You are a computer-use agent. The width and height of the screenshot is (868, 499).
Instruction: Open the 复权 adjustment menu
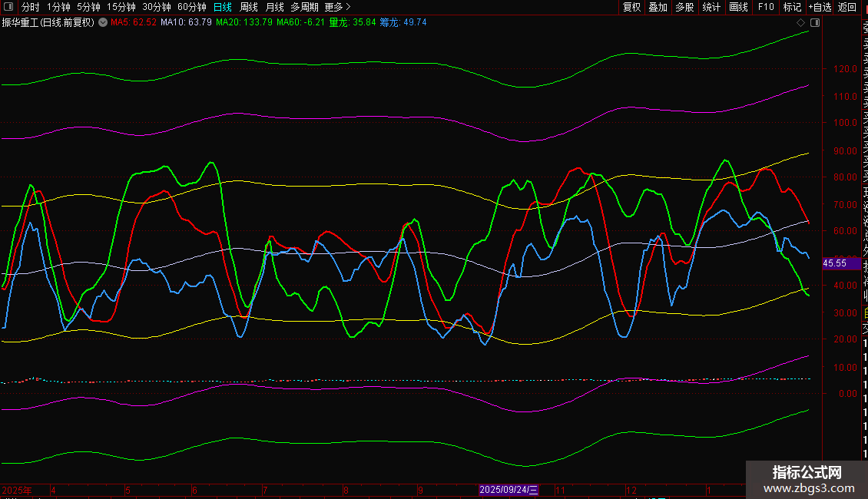(x=631, y=7)
